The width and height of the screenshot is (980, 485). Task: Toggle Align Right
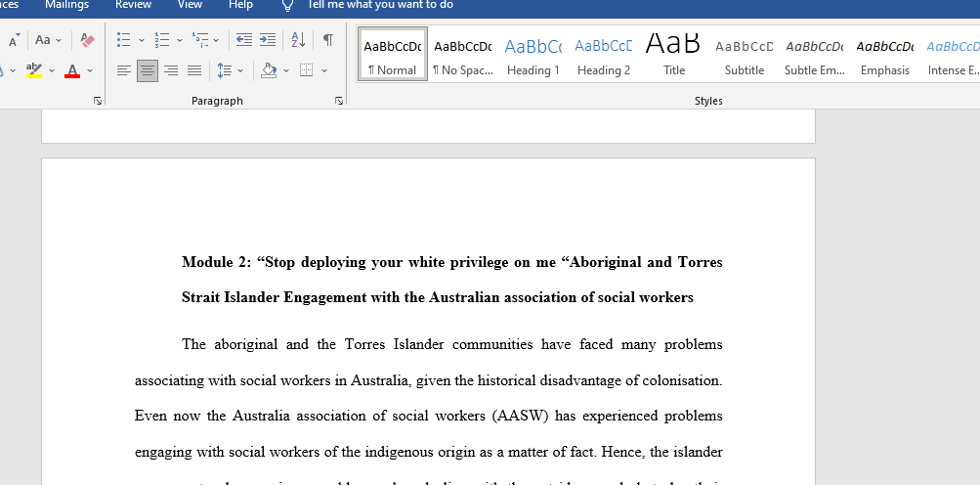(171, 70)
